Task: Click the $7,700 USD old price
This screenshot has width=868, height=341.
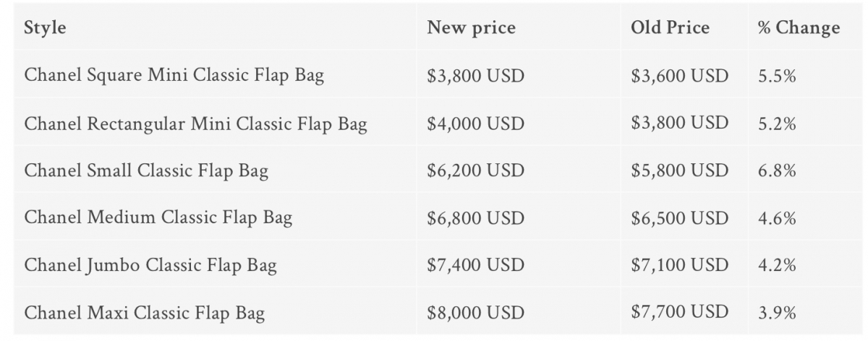Action: click(x=679, y=311)
